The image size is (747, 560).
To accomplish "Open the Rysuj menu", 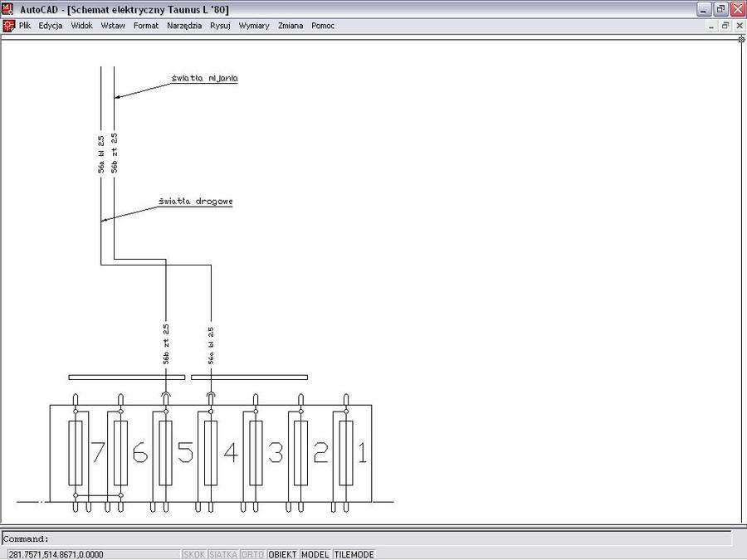I will [220, 26].
